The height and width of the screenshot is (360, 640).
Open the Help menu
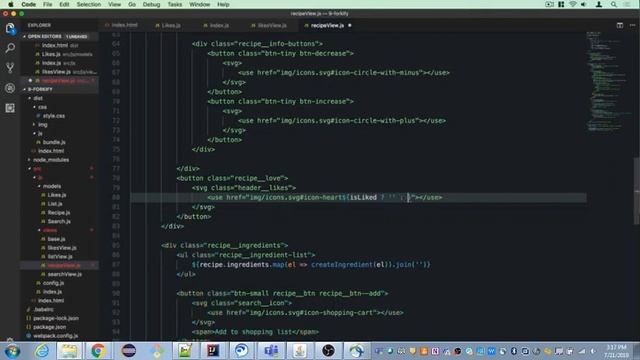[223, 4]
